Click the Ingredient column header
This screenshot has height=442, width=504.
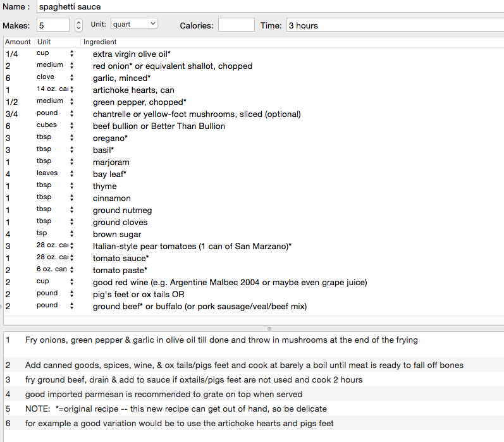[100, 42]
